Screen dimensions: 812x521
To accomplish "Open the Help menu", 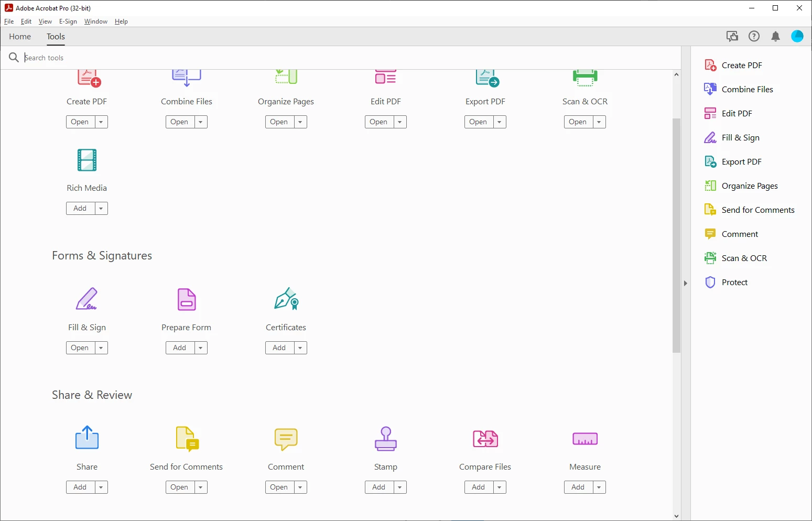I will click(x=121, y=21).
